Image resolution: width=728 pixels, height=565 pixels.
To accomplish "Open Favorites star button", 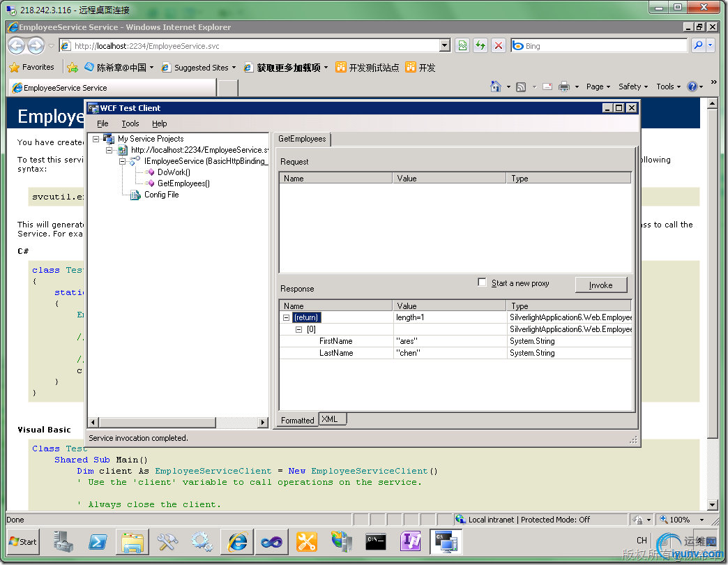I will (x=31, y=68).
